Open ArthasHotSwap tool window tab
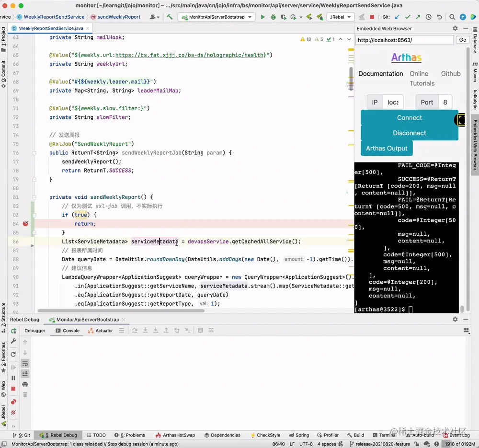The image size is (479, 448). point(175,435)
